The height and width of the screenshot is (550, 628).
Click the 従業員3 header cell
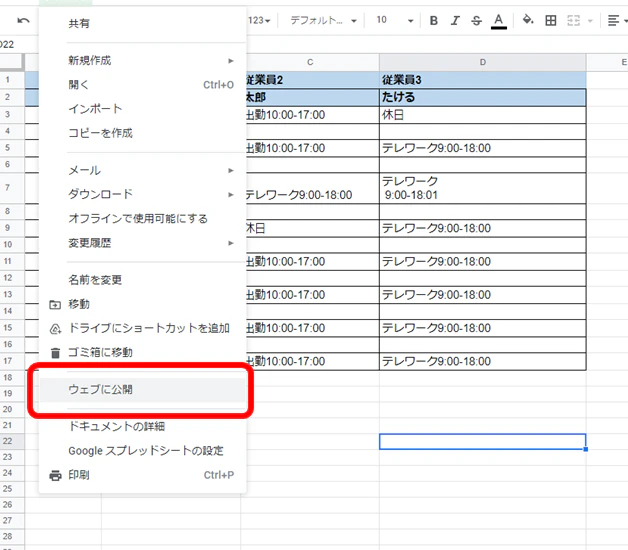pos(483,80)
